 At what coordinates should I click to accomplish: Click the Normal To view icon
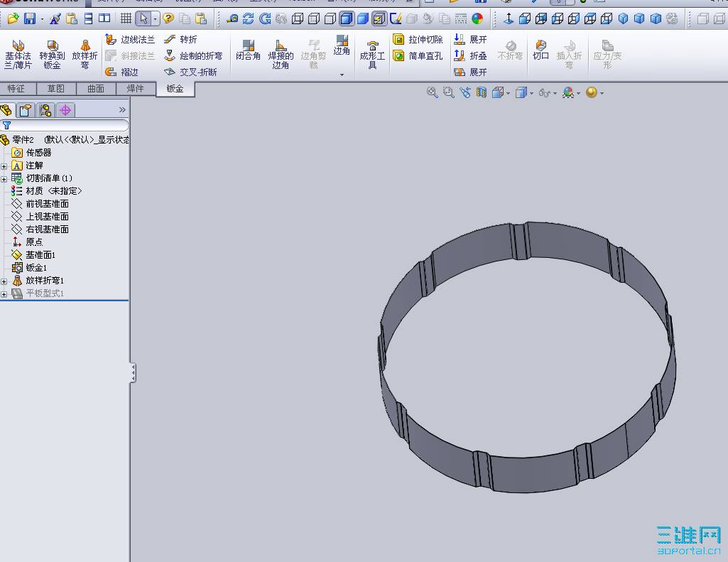(509, 18)
